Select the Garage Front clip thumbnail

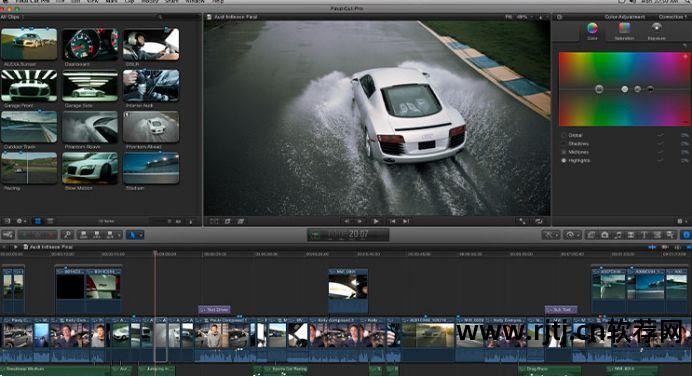29,86
